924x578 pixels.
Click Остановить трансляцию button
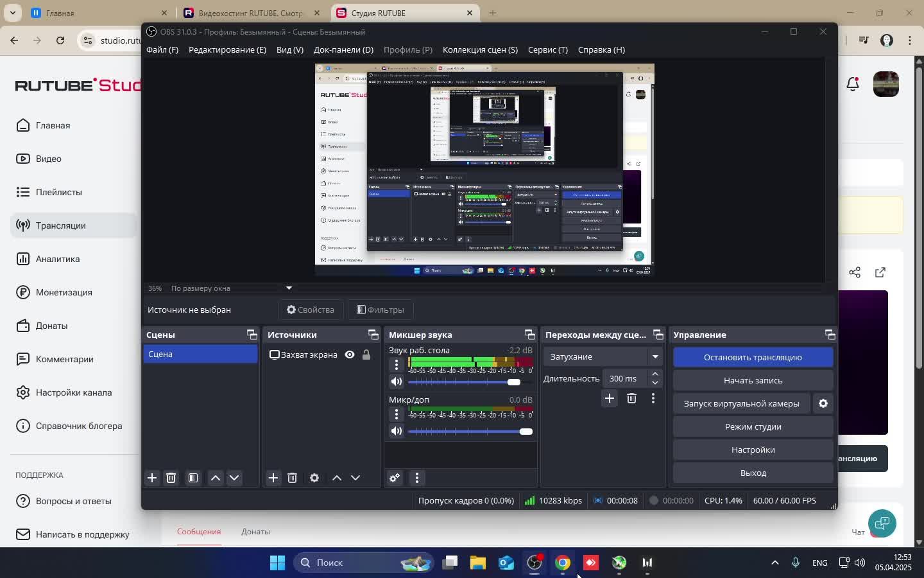coord(753,357)
